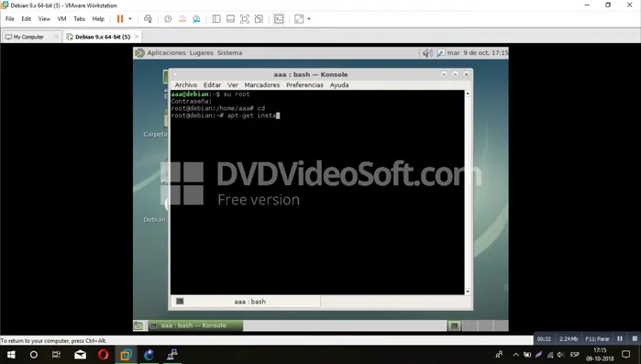Image resolution: width=641 pixels, height=364 pixels.
Task: Open the Mail app from taskbar
Action: tap(80, 355)
